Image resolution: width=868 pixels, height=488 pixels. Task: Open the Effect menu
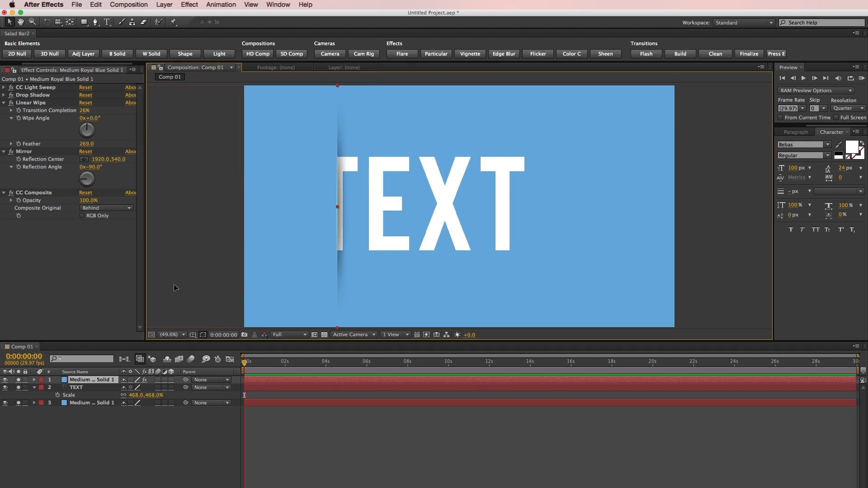[189, 5]
